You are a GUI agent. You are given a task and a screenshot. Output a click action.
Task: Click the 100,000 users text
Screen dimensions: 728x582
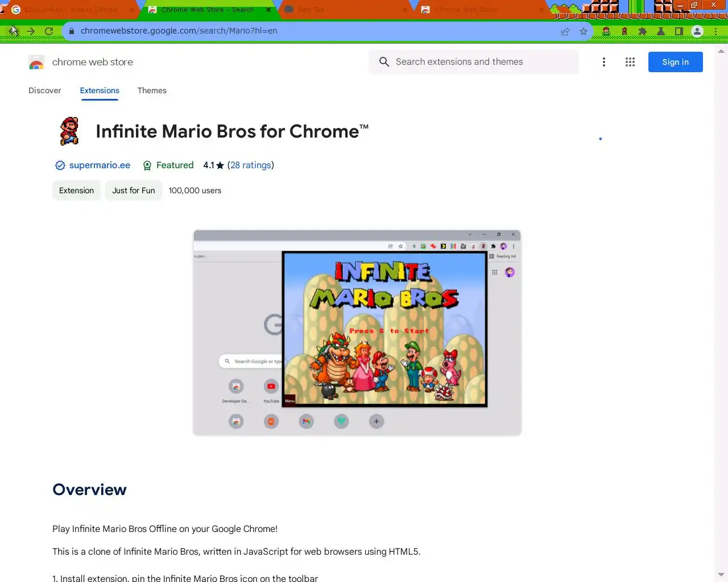195,190
